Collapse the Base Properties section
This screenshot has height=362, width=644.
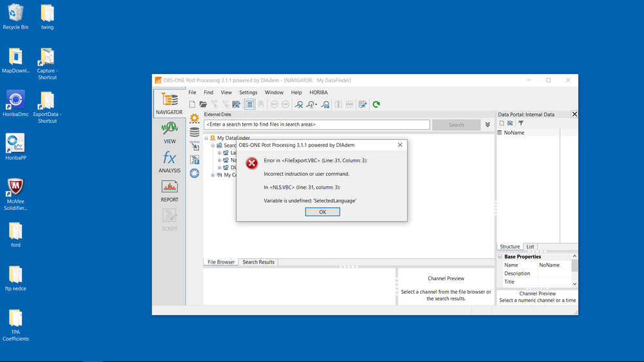click(500, 256)
